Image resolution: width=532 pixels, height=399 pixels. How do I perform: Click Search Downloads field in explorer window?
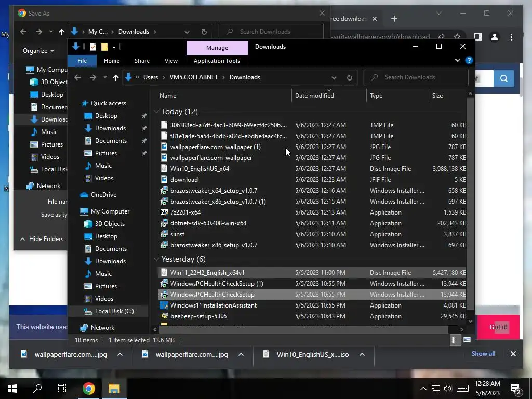click(x=416, y=77)
